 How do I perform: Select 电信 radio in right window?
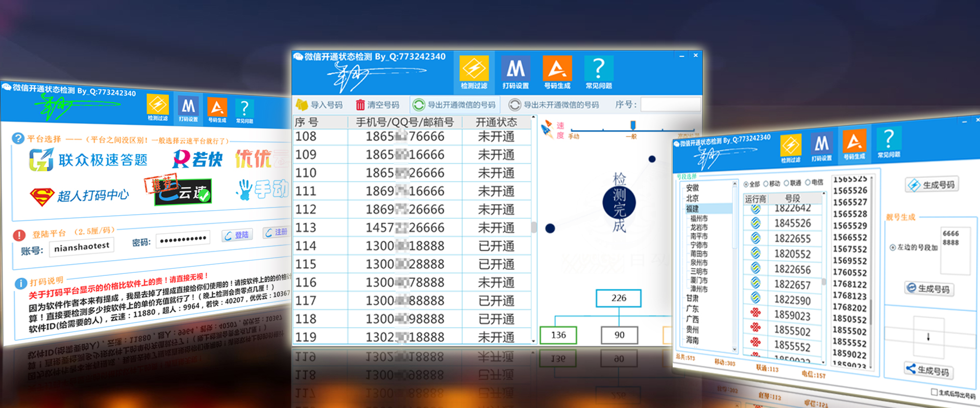pyautogui.click(x=808, y=183)
